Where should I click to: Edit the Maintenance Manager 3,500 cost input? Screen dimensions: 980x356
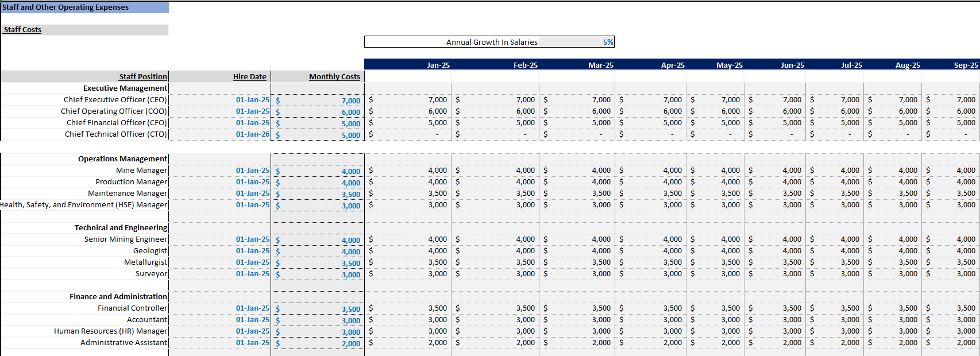coord(318,194)
